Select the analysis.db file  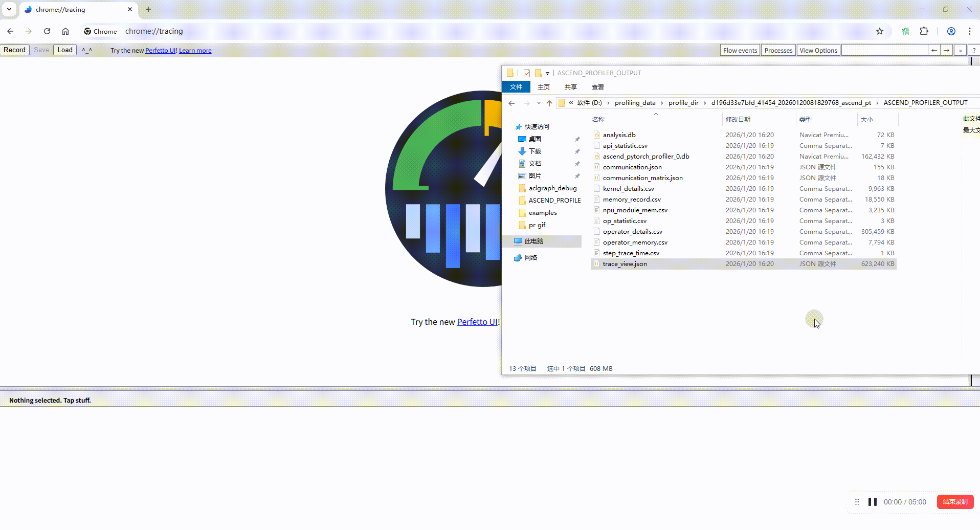coord(619,135)
